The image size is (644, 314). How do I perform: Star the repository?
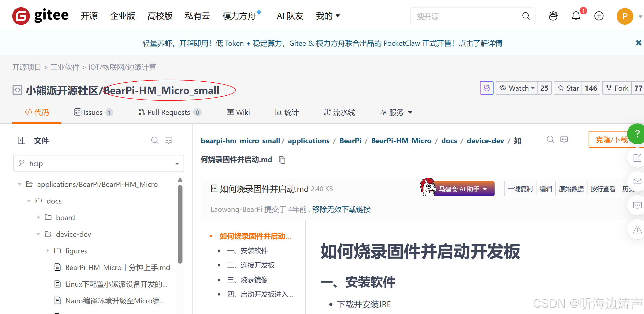click(568, 88)
